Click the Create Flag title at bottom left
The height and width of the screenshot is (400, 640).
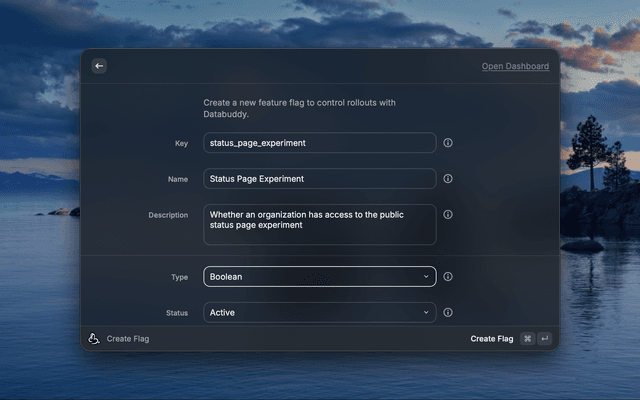(x=128, y=339)
